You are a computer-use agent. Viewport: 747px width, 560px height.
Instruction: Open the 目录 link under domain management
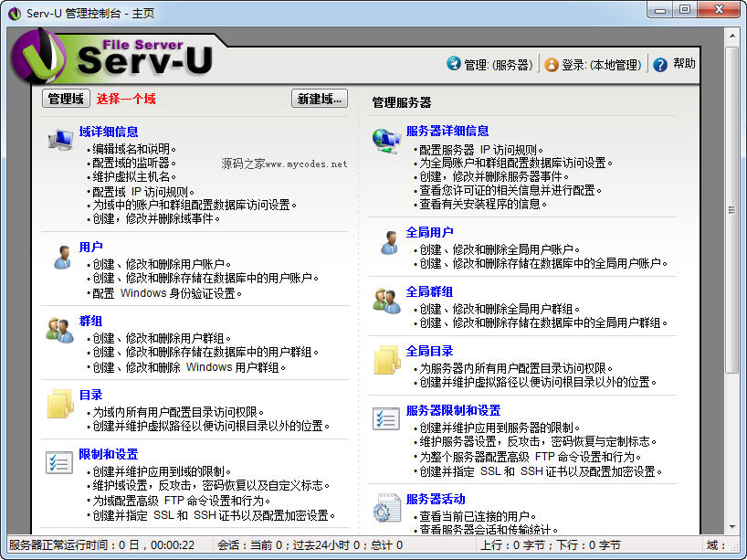tap(90, 395)
